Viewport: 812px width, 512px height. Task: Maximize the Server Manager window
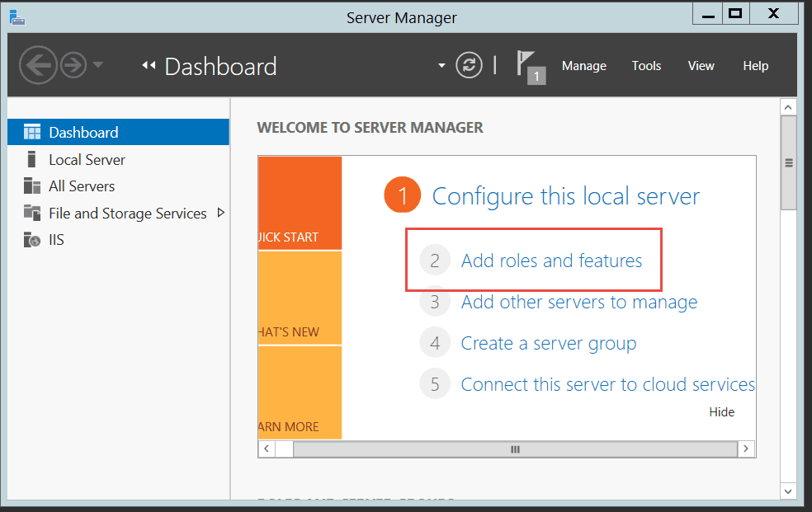(x=736, y=14)
